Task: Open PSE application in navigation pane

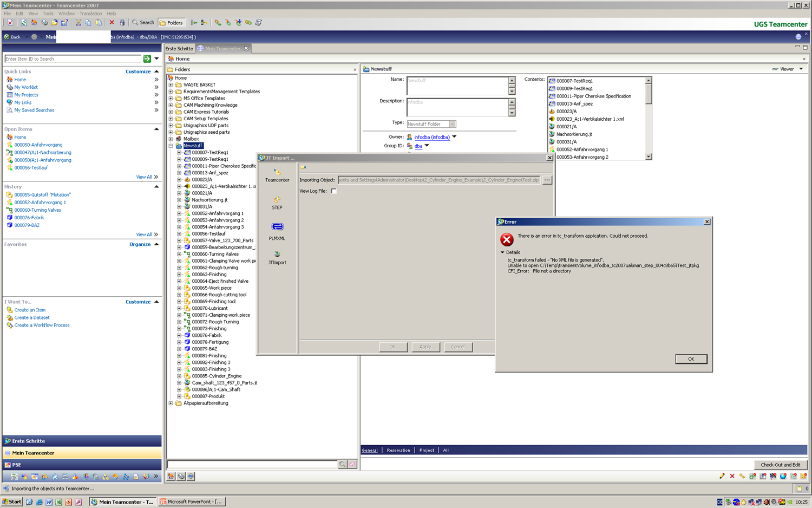Action: (x=82, y=465)
